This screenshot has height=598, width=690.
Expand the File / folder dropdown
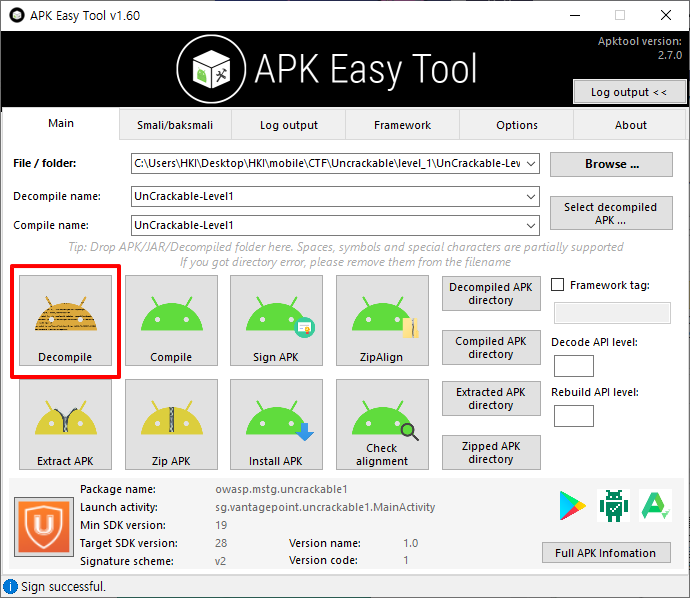click(531, 164)
